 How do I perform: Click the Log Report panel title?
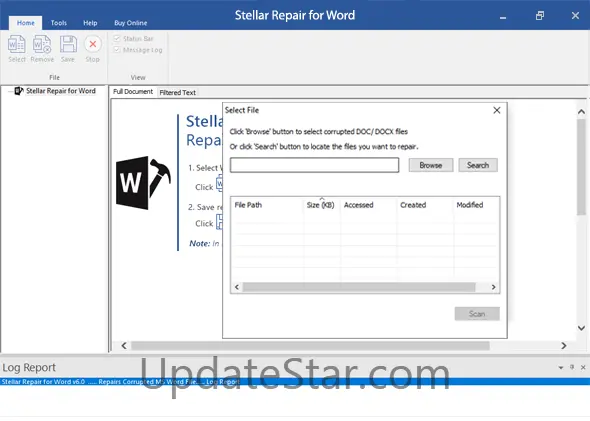(29, 368)
